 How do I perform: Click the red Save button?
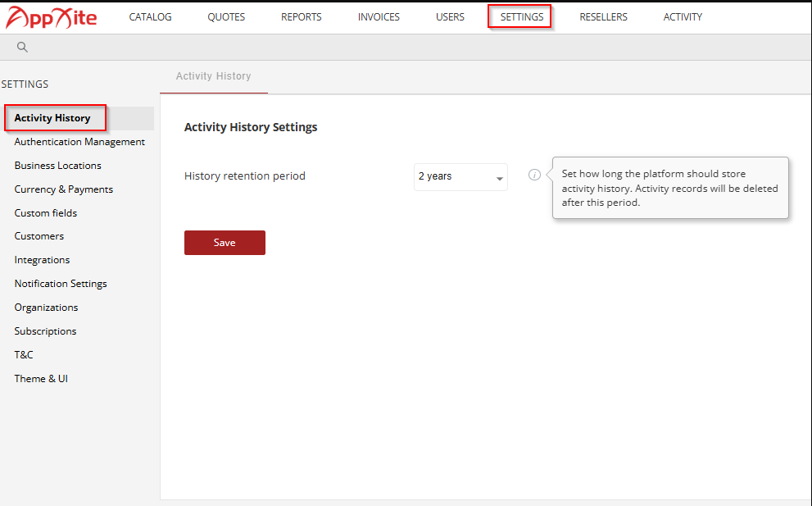click(225, 243)
